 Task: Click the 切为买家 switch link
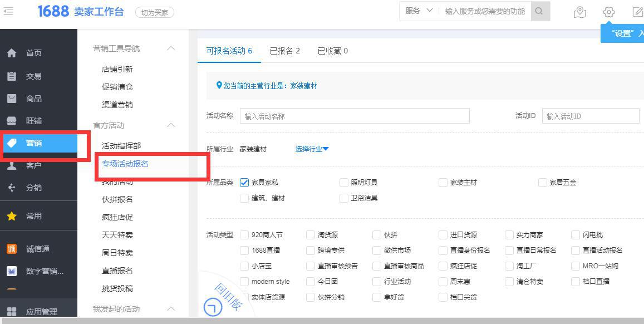coord(154,11)
